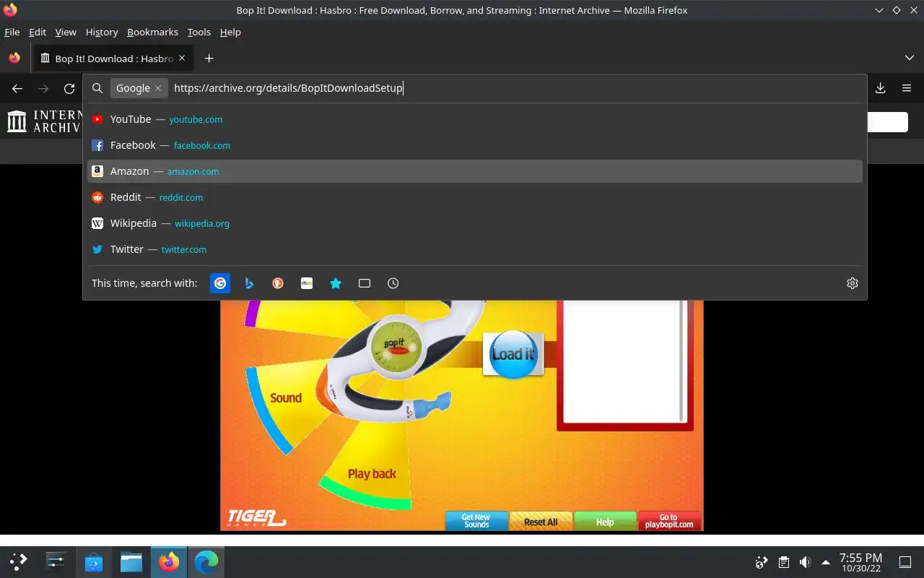Viewport: 924px width, 578px height.
Task: Search open tabs icon
Action: [x=365, y=283]
